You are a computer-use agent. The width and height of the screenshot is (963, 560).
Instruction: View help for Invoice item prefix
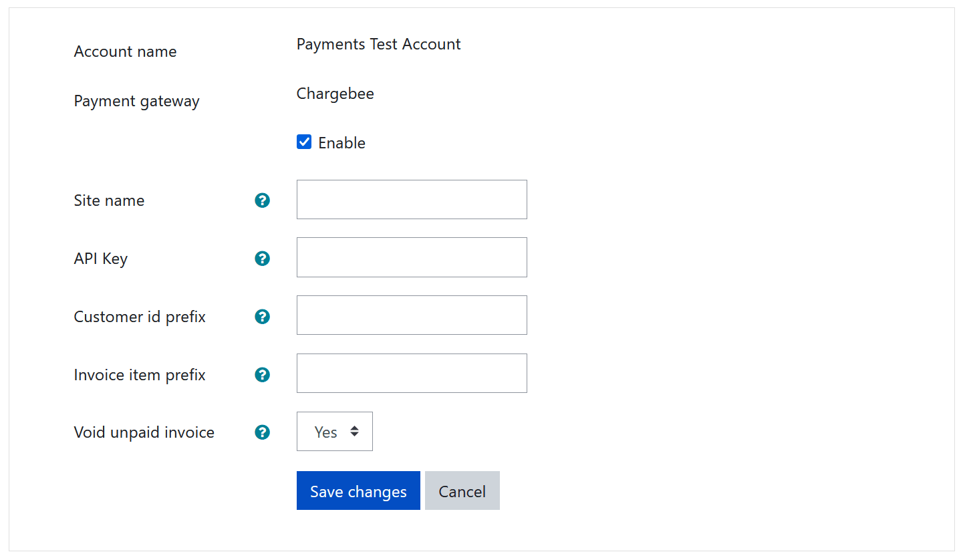pyautogui.click(x=263, y=375)
